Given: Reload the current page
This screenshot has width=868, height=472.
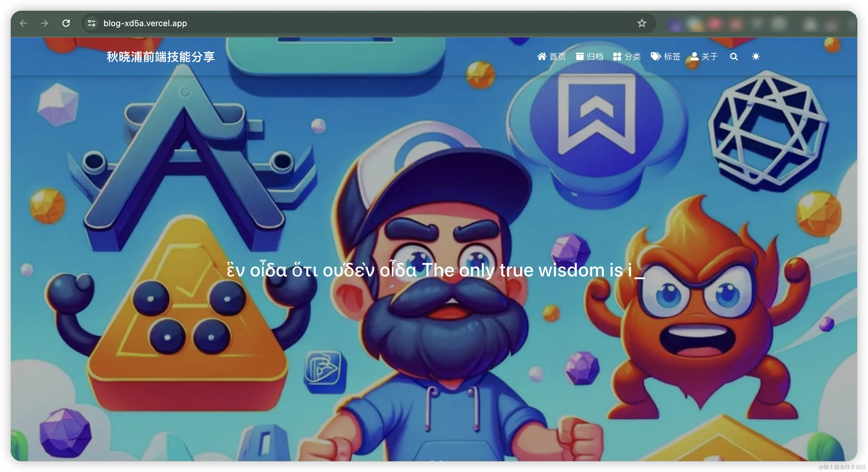Looking at the screenshot, I should coord(66,23).
